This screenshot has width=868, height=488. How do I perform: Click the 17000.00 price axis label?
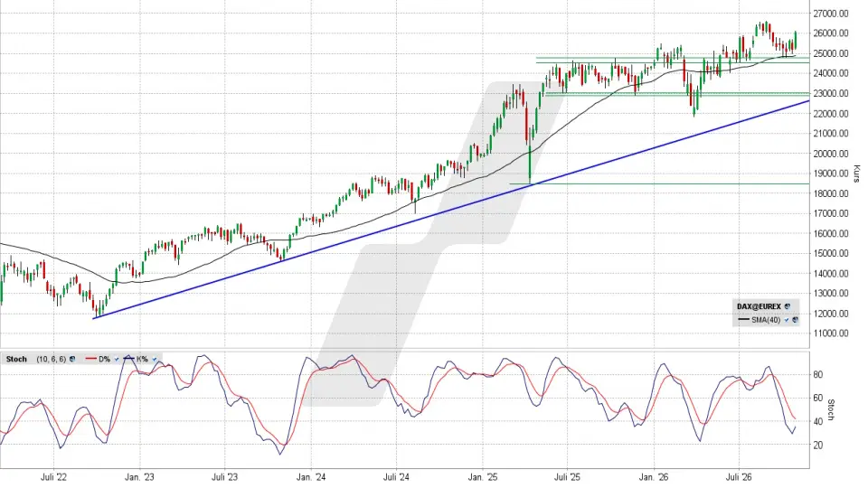[x=830, y=213]
